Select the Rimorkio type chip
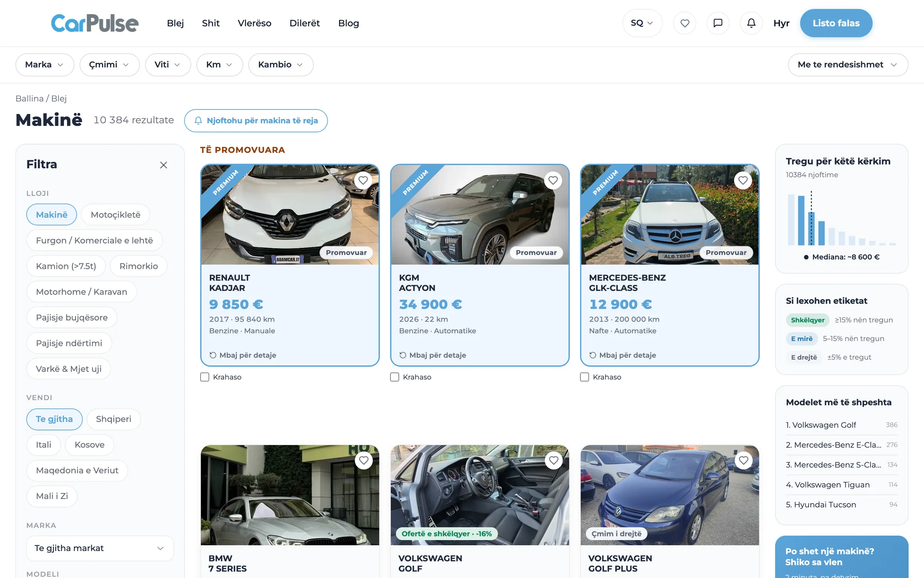Screen dimensions: 924x578 (x=139, y=266)
